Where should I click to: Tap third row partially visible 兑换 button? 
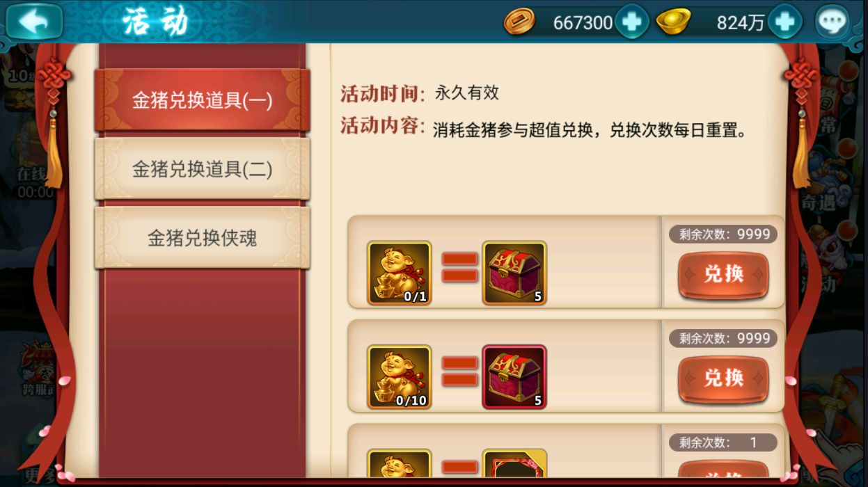tap(724, 470)
